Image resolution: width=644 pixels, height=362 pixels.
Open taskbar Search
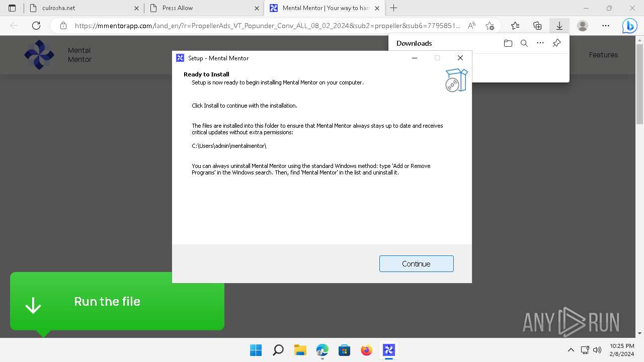(278, 350)
